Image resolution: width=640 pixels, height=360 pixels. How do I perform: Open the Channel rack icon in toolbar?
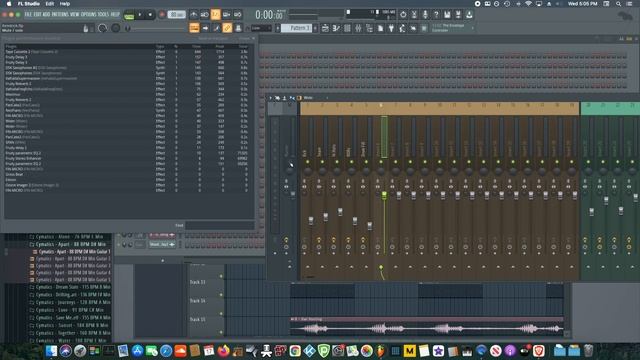347,28
